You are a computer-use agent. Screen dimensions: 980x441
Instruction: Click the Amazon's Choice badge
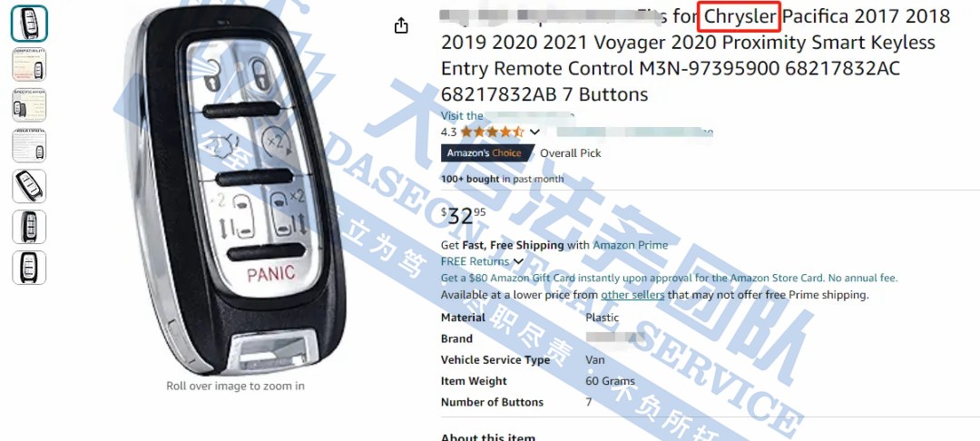487,153
